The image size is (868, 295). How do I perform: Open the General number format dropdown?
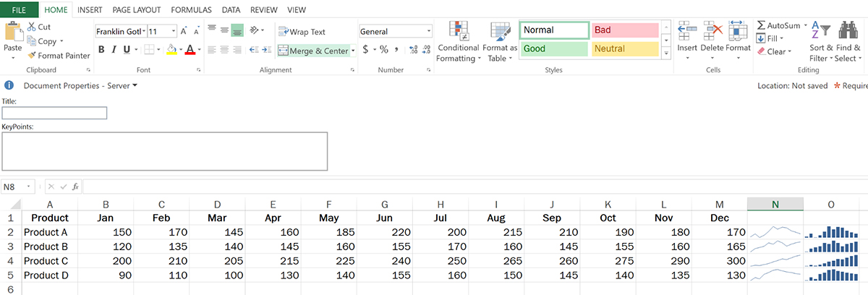[x=429, y=32]
